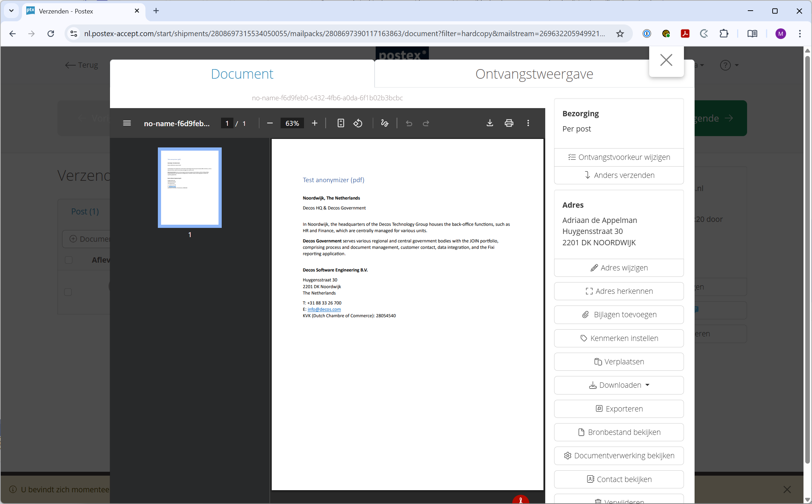Select the page 1 thumbnail

coord(190,188)
